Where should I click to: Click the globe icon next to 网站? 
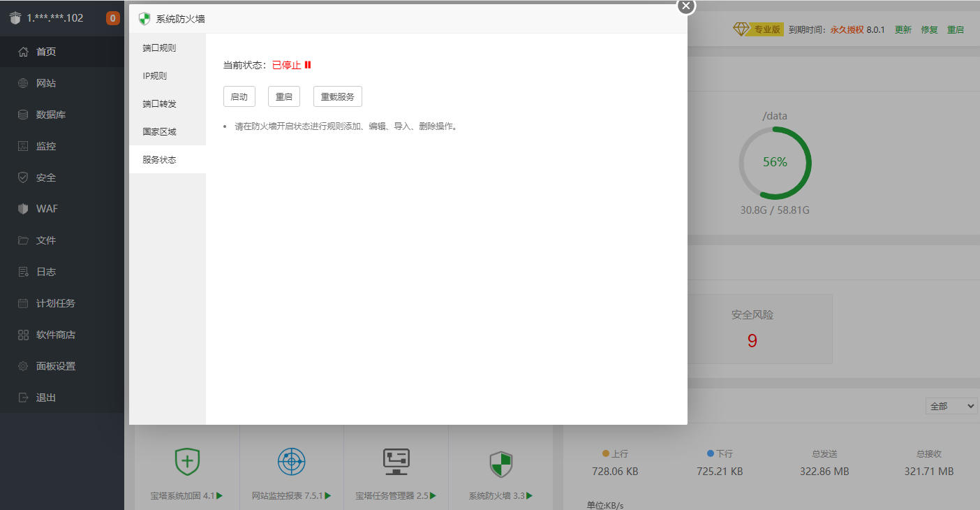click(x=23, y=83)
